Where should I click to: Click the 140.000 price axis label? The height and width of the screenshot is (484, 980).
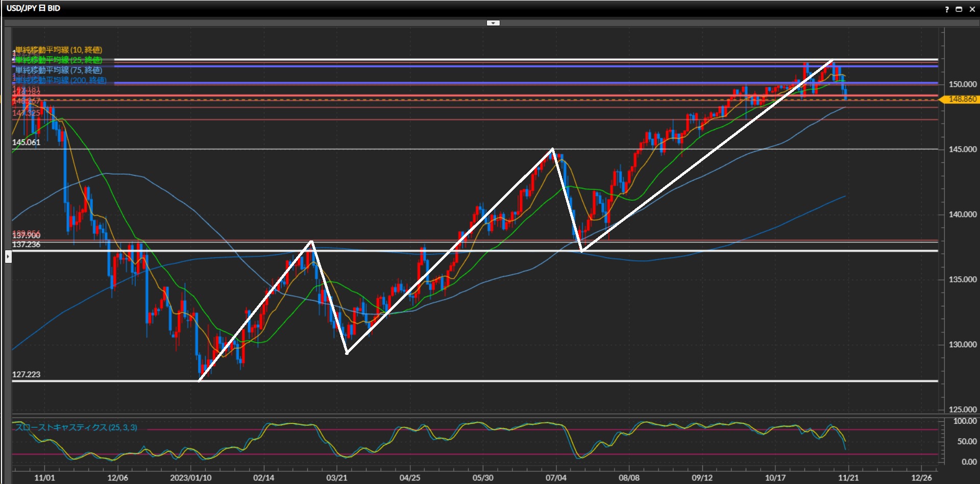pyautogui.click(x=962, y=214)
